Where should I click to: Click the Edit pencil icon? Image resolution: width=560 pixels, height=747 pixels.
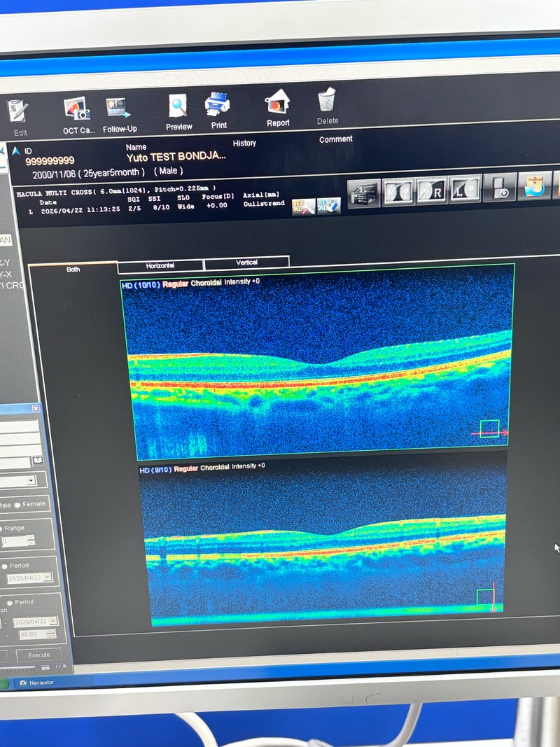pyautogui.click(x=17, y=112)
